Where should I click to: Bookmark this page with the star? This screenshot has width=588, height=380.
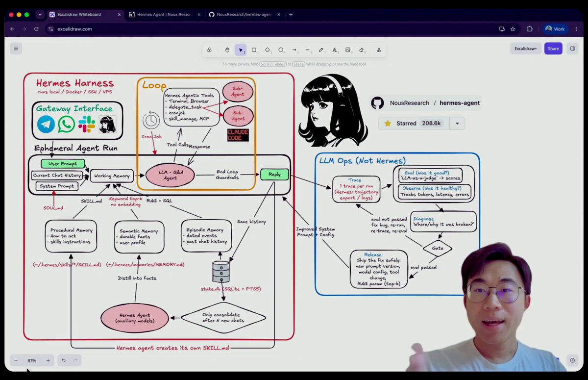point(513,29)
